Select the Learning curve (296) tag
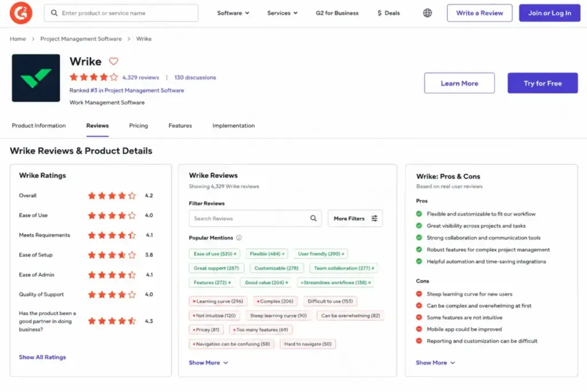This screenshot has width=587, height=392. pos(217,301)
